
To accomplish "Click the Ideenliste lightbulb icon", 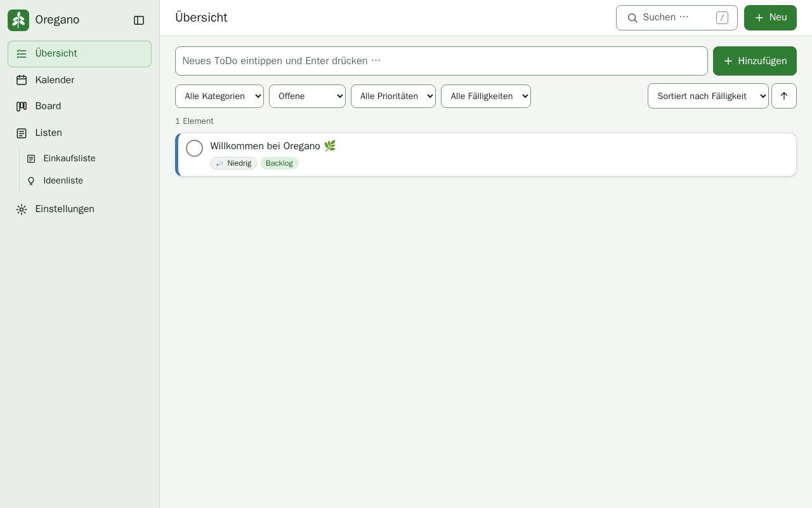I will [31, 181].
